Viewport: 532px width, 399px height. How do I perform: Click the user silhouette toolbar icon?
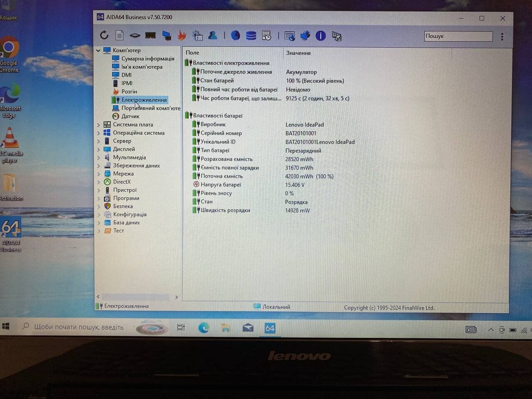tap(213, 36)
